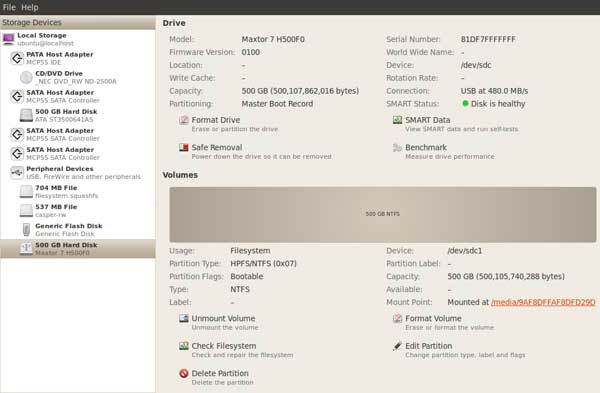Image resolution: width=600 pixels, height=393 pixels.
Task: Click the connection value 'USB at 480.0 MB/s'
Action: [494, 91]
